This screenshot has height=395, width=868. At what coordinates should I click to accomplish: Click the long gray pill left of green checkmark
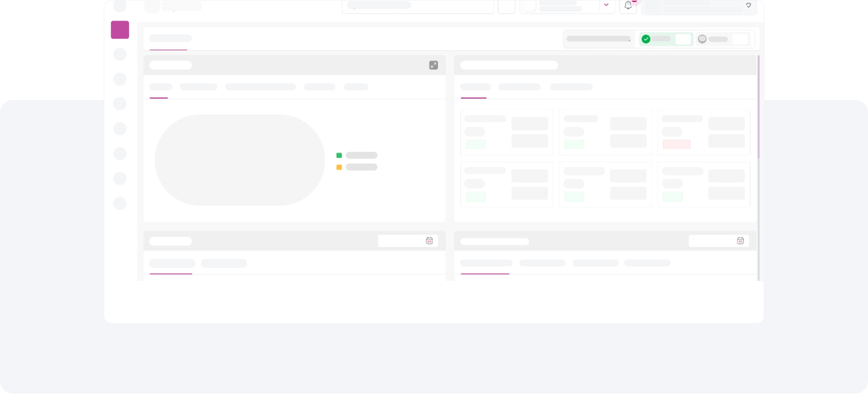598,39
